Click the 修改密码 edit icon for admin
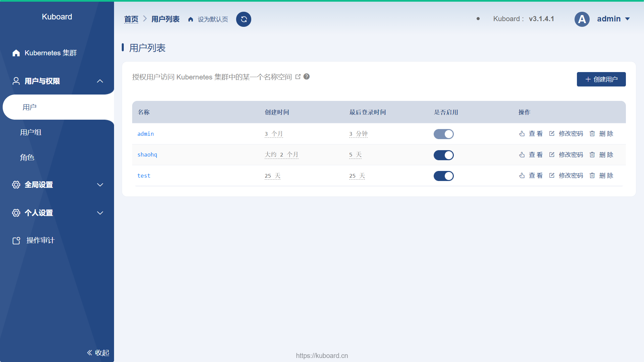The image size is (644, 362). pyautogui.click(x=552, y=133)
